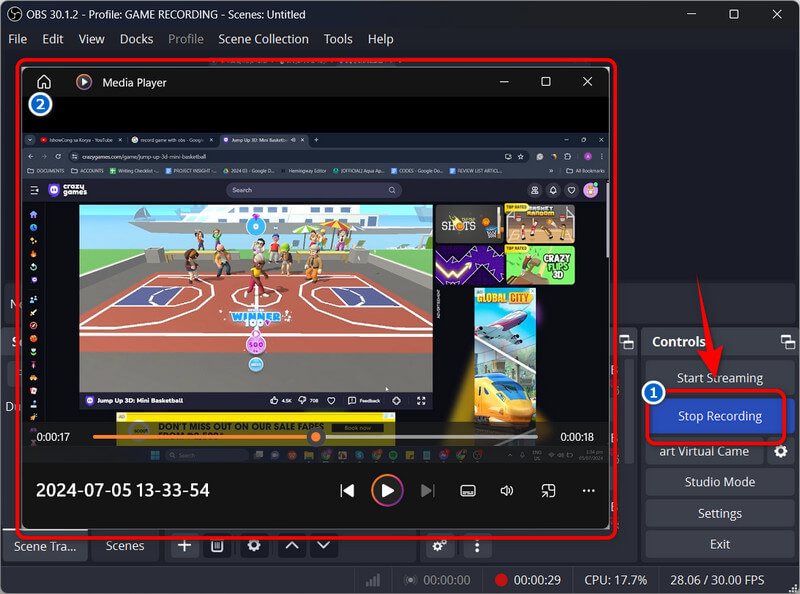The height and width of the screenshot is (594, 800).
Task: Play the video in Media Player
Action: tap(387, 491)
